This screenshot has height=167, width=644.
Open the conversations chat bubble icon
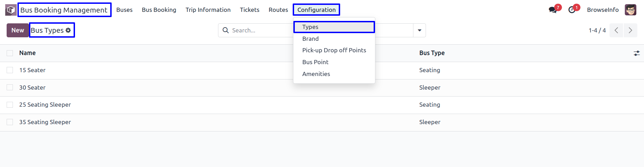553,10
